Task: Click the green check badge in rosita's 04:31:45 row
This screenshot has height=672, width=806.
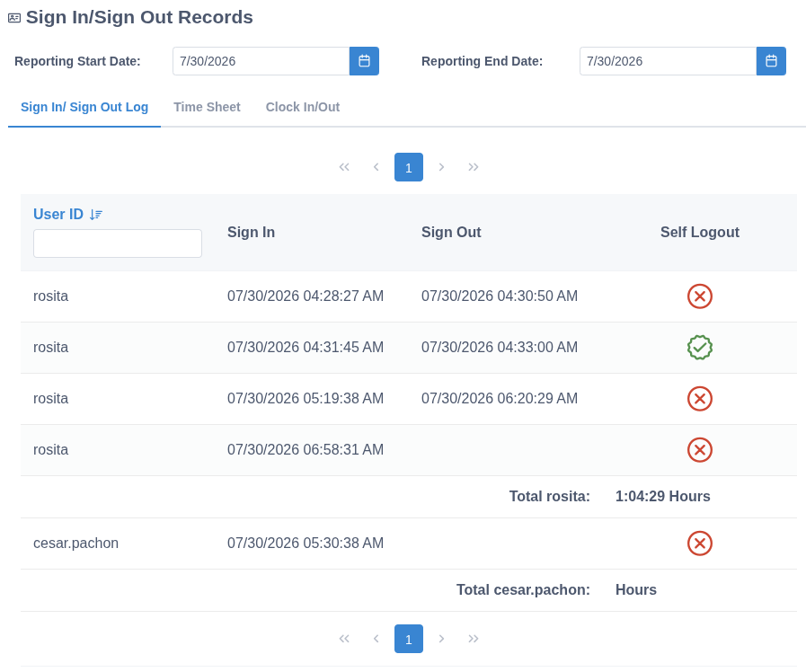Action: click(700, 348)
